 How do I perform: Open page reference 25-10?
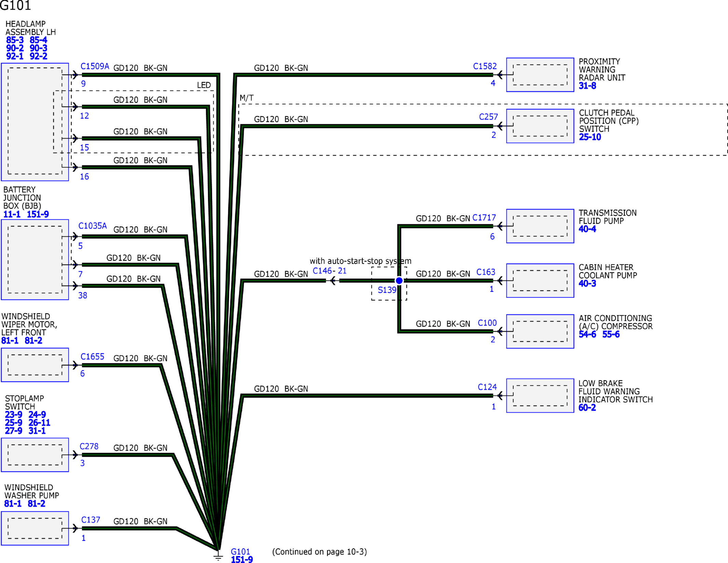pyautogui.click(x=590, y=137)
